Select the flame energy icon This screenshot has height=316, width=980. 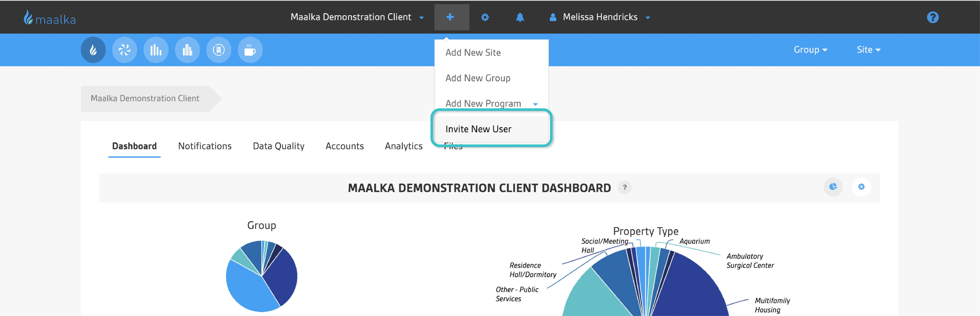click(93, 50)
